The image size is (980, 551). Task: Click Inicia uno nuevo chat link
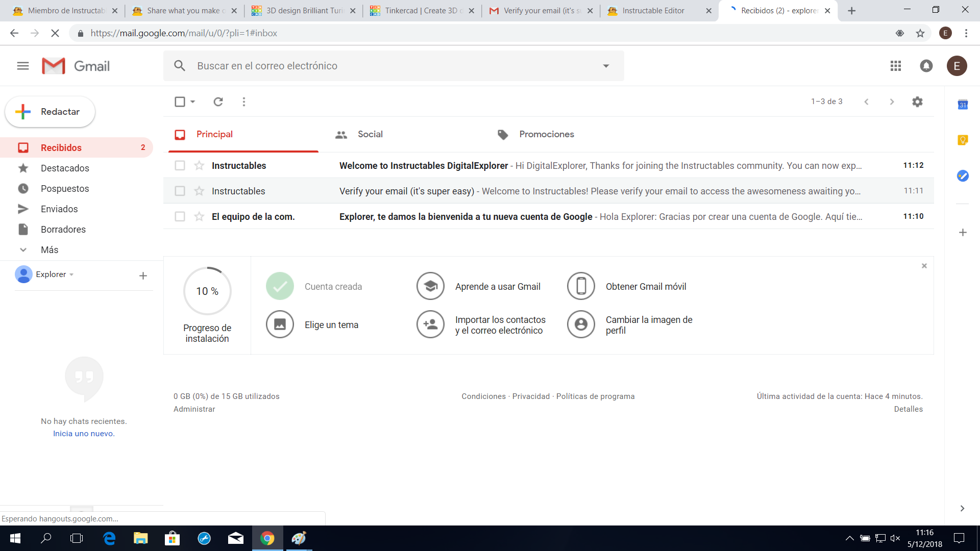[84, 434]
